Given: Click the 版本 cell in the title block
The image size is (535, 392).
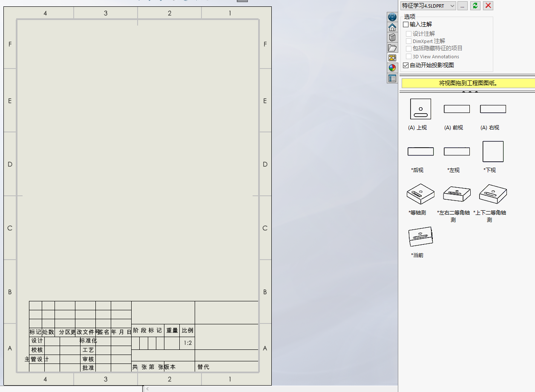Looking at the screenshot, I should (x=170, y=367).
